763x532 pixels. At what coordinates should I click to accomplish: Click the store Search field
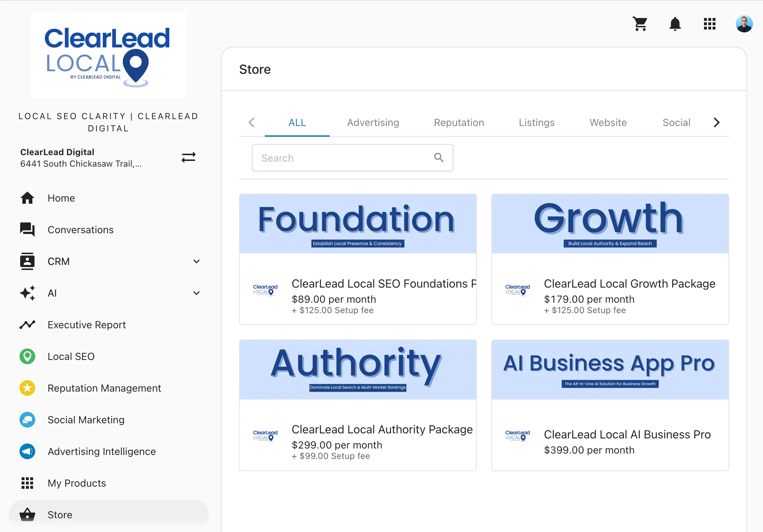coord(346,158)
